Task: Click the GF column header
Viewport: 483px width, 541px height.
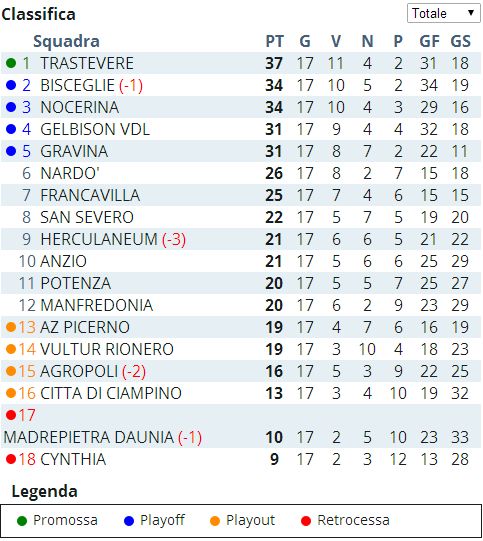Action: pos(429,41)
